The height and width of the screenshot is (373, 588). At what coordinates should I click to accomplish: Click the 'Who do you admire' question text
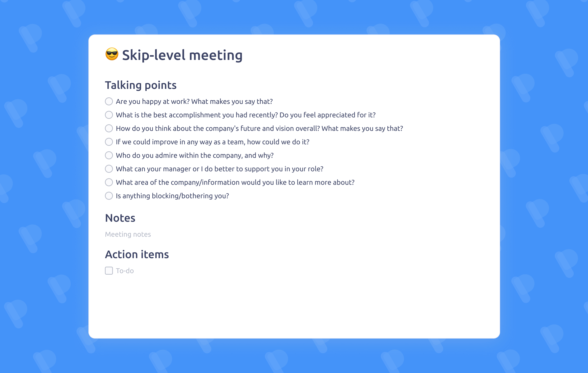coord(195,155)
